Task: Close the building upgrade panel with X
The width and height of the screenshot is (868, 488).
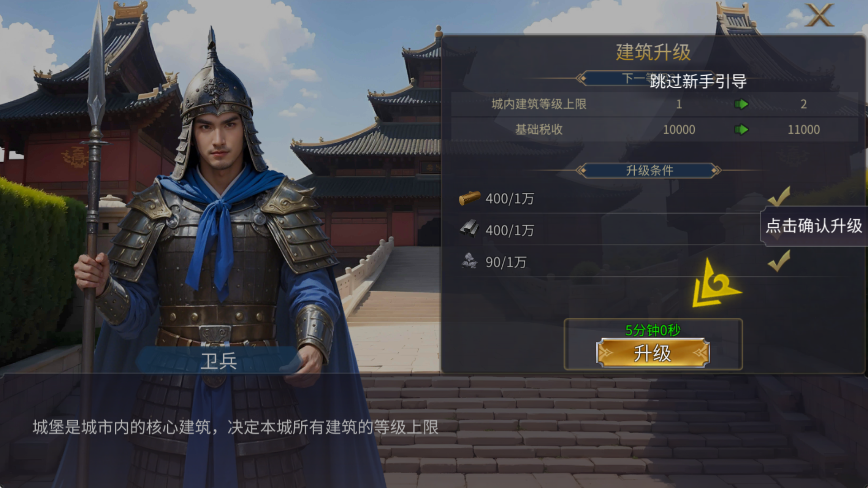Action: pyautogui.click(x=820, y=15)
